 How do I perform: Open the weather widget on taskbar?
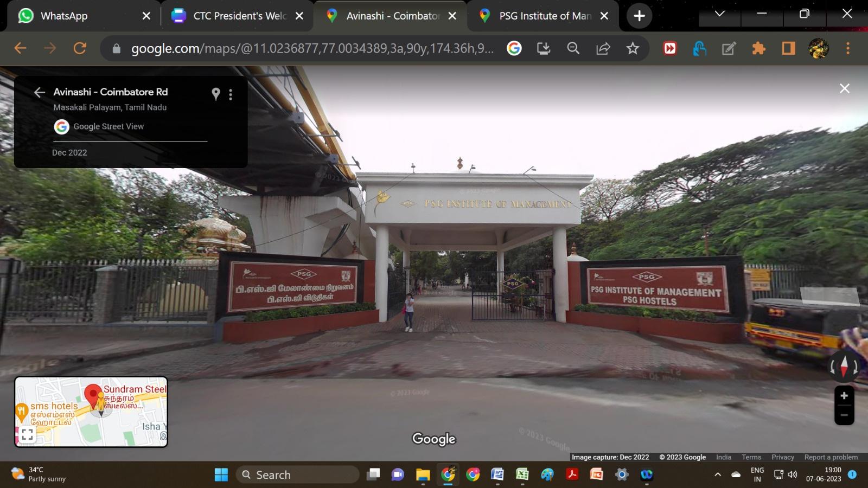click(38, 474)
